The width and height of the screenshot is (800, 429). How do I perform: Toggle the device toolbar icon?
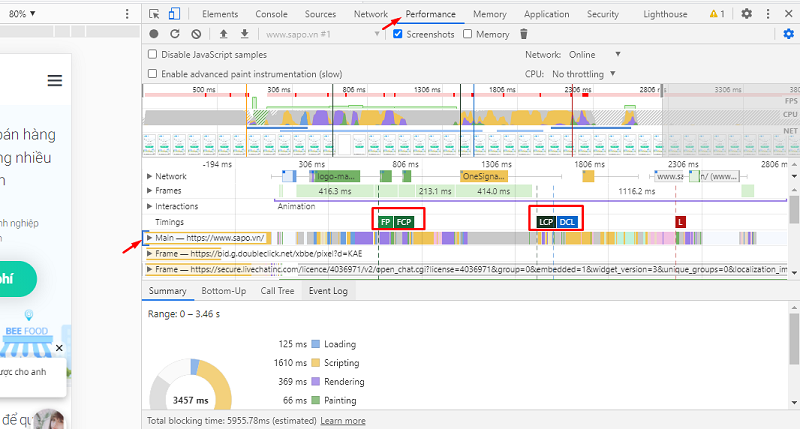click(x=173, y=14)
